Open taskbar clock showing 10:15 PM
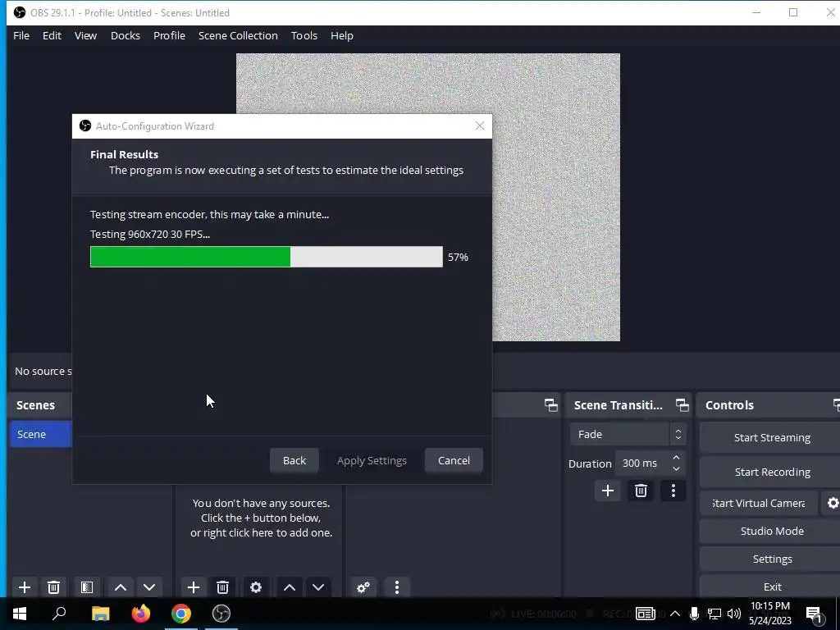Image resolution: width=840 pixels, height=630 pixels. (x=769, y=614)
